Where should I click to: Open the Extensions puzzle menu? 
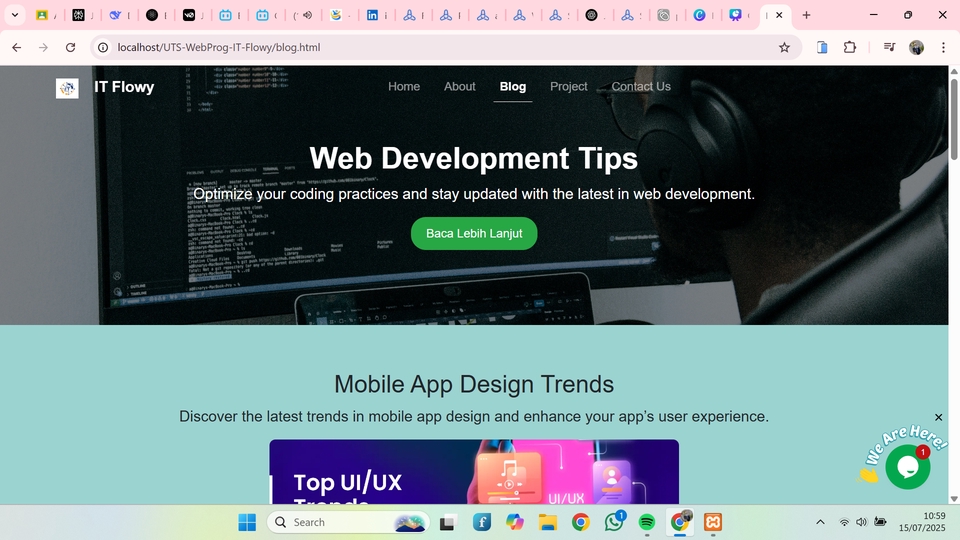850,47
